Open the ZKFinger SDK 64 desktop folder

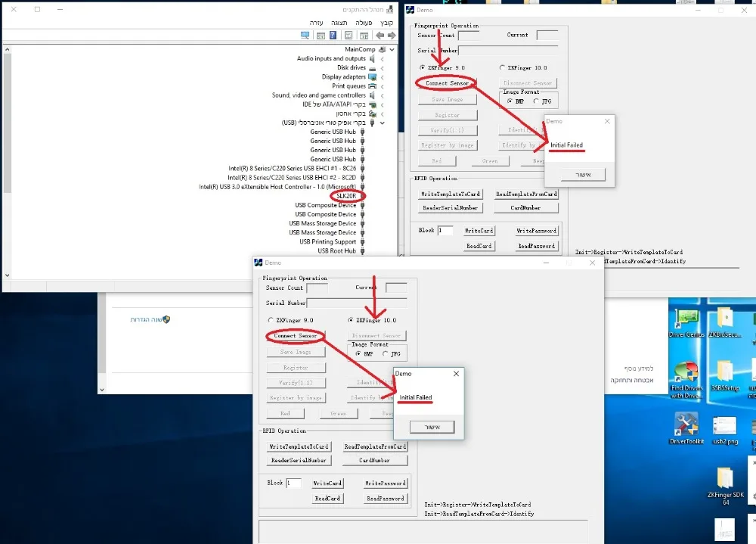(x=726, y=486)
